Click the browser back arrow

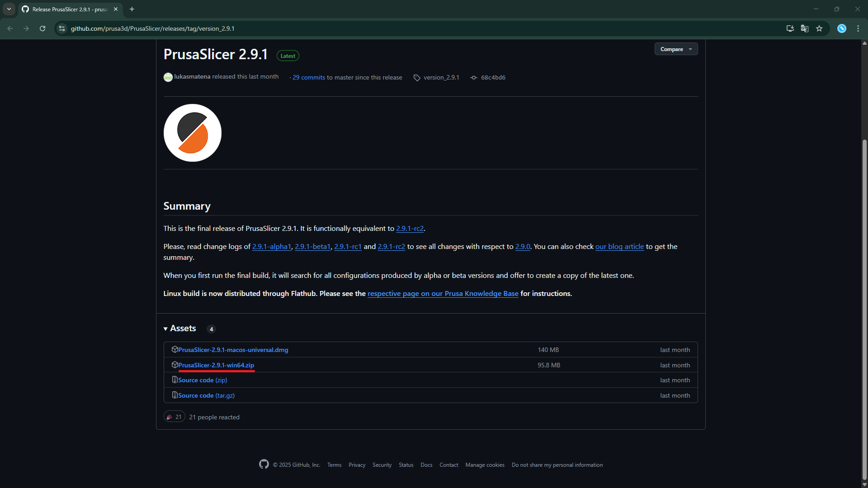click(x=10, y=28)
